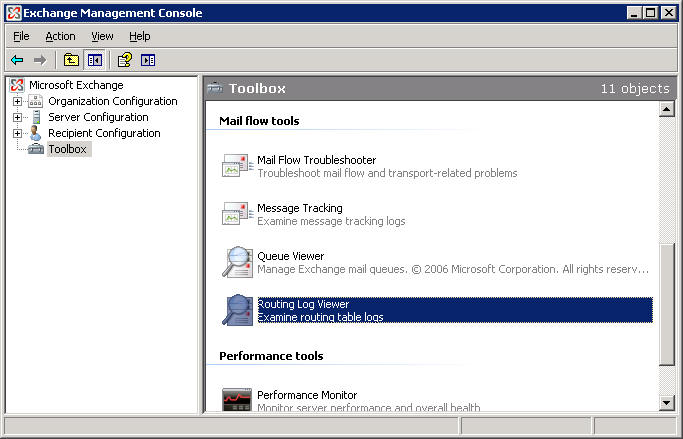Expand the Organization Configuration node

pos(17,101)
